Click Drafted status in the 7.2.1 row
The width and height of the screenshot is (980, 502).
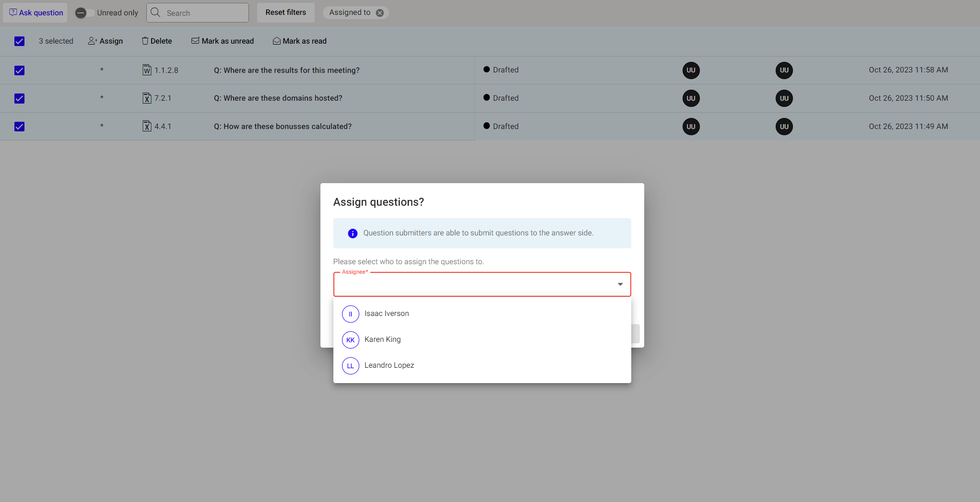tap(501, 98)
